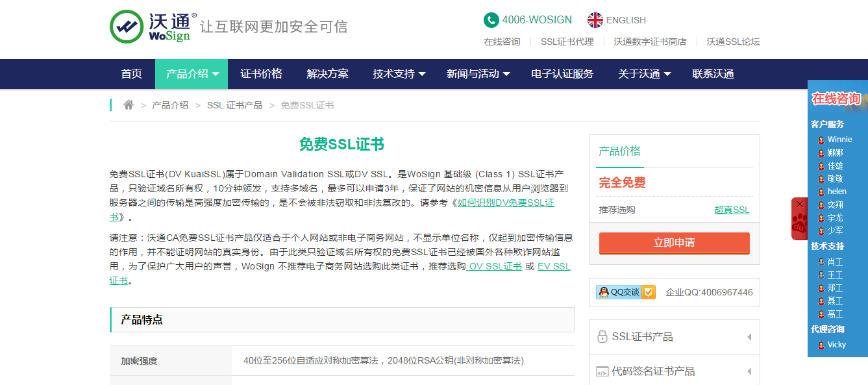Click the green phone icon beside 4006-WOSIGN
Image resolution: width=868 pixels, height=385 pixels.
point(491,20)
